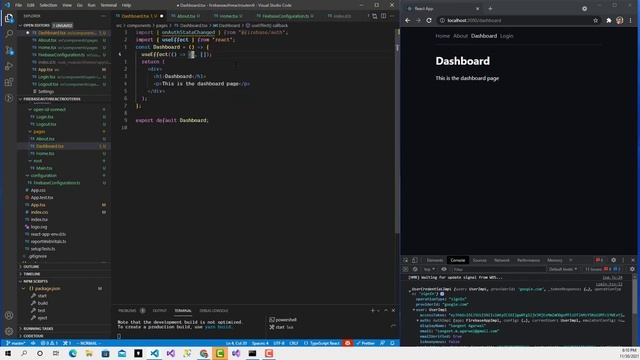Open Chrome's extensions puzzle icon
The width and height of the screenshot is (640, 360).
pyautogui.click(x=609, y=20)
